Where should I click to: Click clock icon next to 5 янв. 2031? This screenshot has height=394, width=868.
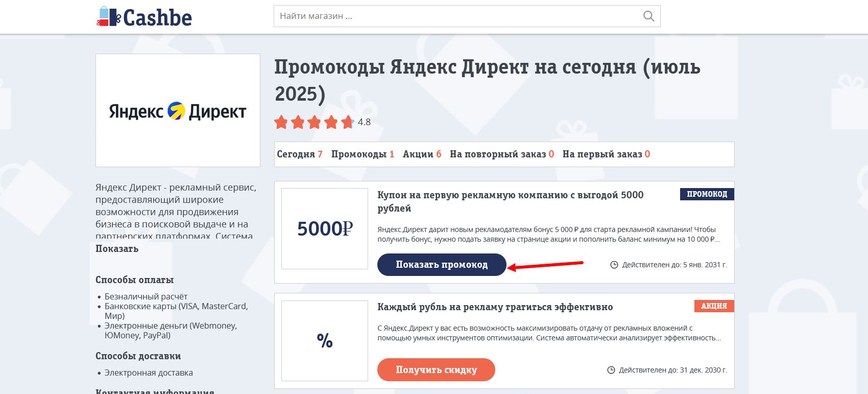[614, 265]
